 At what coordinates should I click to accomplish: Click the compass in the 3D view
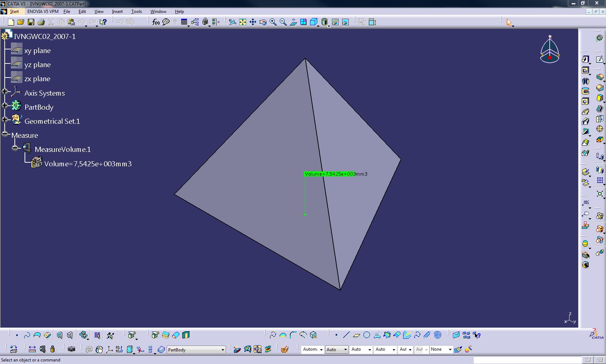[550, 50]
